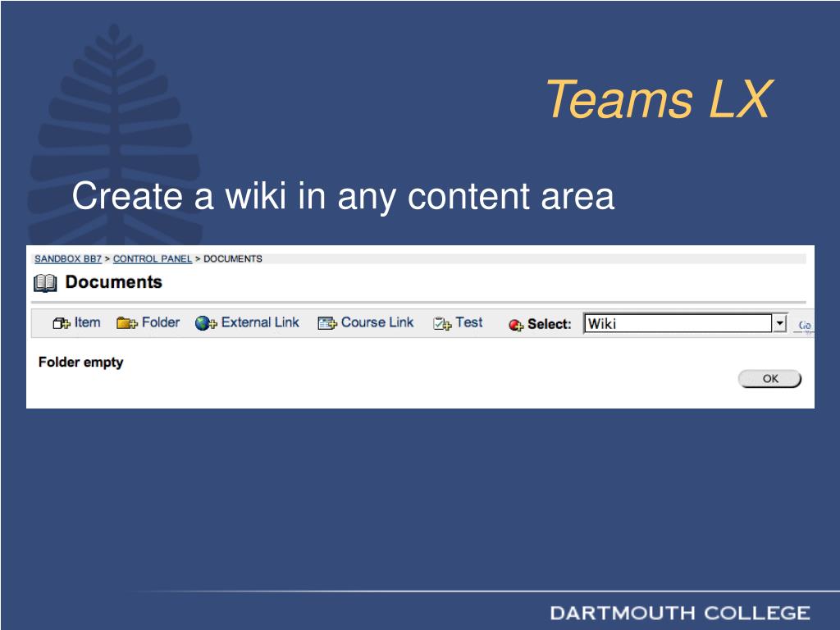Click the Course Link label
The width and height of the screenshot is (840, 630).
pyautogui.click(x=377, y=322)
